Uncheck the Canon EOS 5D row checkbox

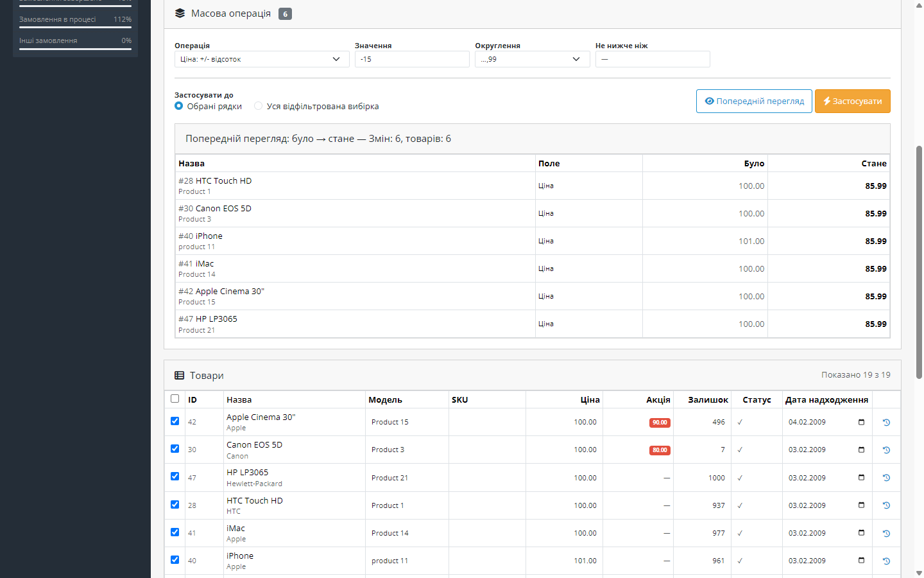175,449
